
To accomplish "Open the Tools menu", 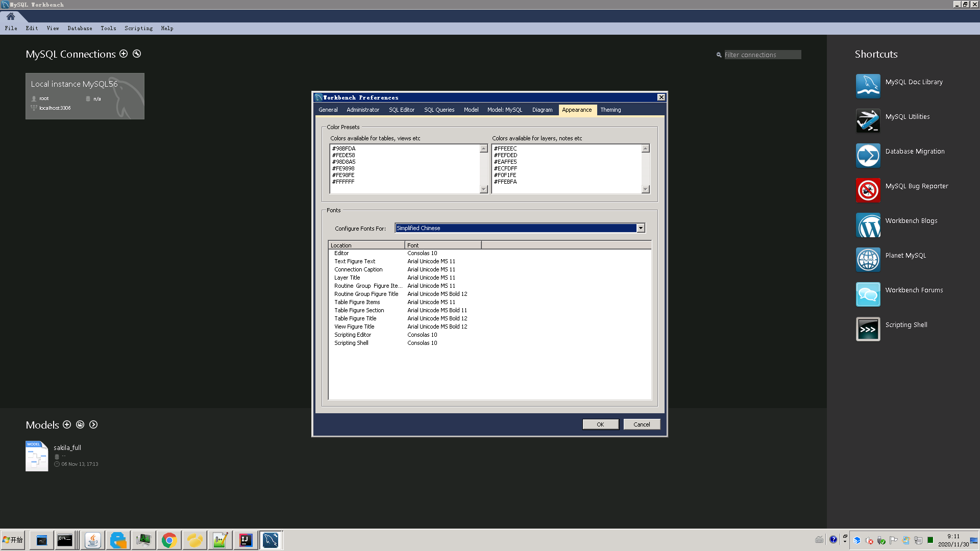I will (x=108, y=29).
